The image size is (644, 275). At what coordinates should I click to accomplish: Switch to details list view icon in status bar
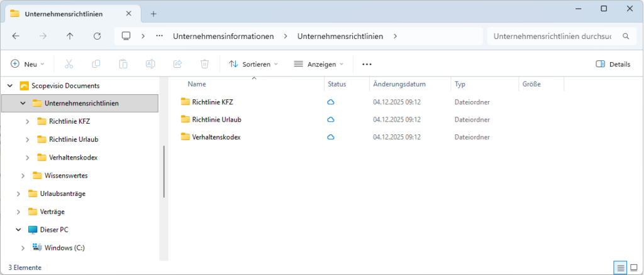point(620,267)
